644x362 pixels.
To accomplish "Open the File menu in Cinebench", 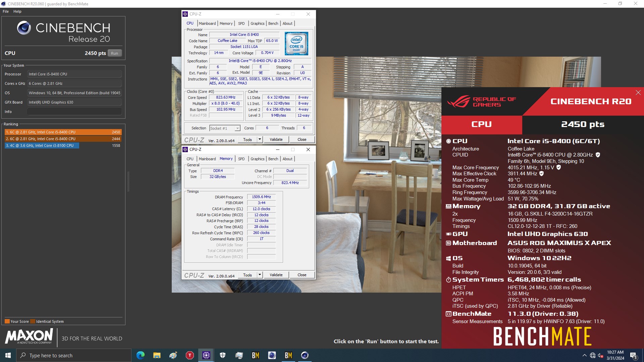I will [6, 11].
